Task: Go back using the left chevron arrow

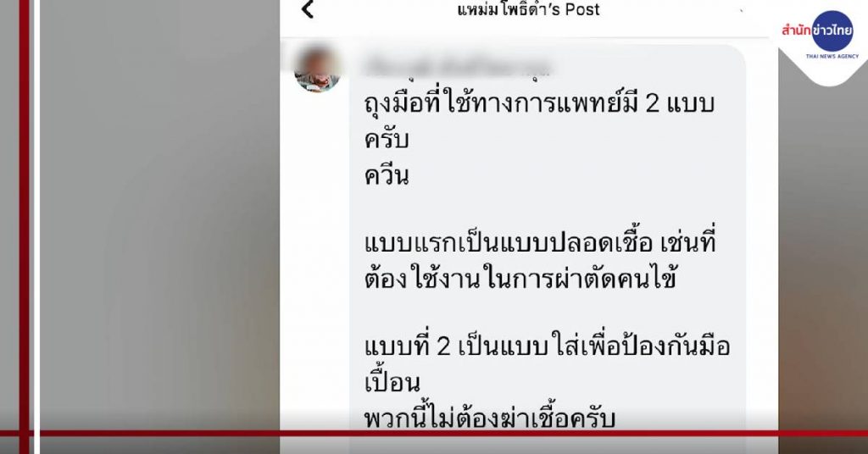Action: tap(308, 8)
